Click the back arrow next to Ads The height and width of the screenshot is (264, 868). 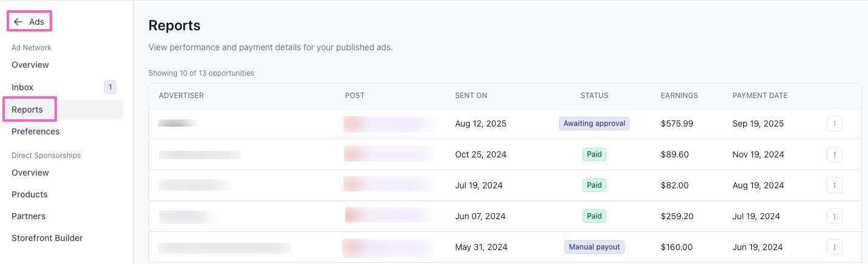pos(18,22)
